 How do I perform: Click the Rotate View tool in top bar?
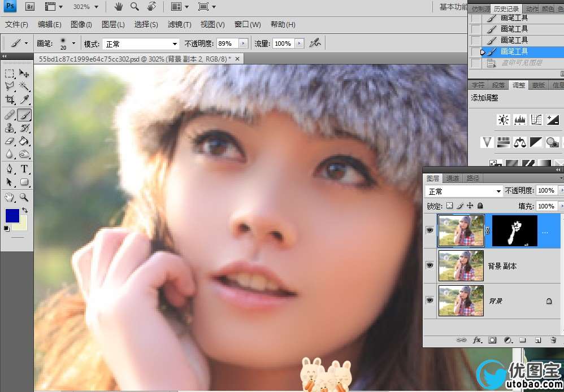coord(152,6)
